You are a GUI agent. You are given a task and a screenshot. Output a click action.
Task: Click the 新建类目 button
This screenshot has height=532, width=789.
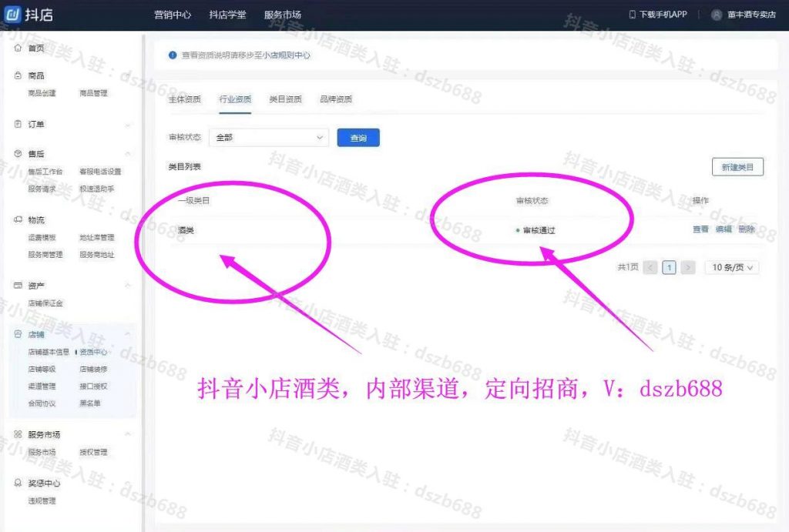(x=737, y=167)
